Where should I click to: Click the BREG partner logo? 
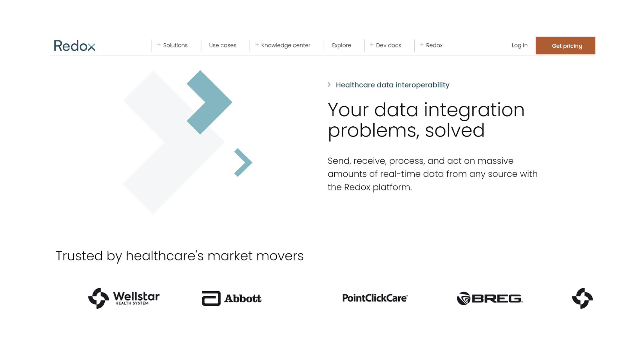pyautogui.click(x=489, y=298)
